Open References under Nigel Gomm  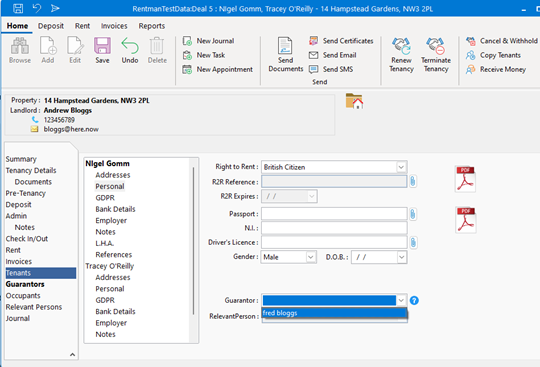114,254
